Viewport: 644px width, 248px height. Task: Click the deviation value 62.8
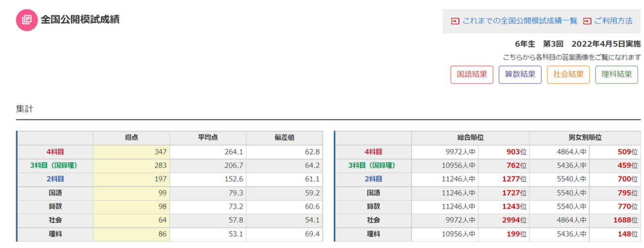[x=313, y=152]
